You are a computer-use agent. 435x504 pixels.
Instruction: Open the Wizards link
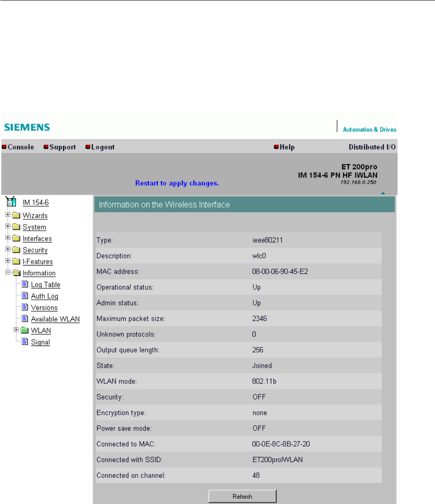coord(35,216)
